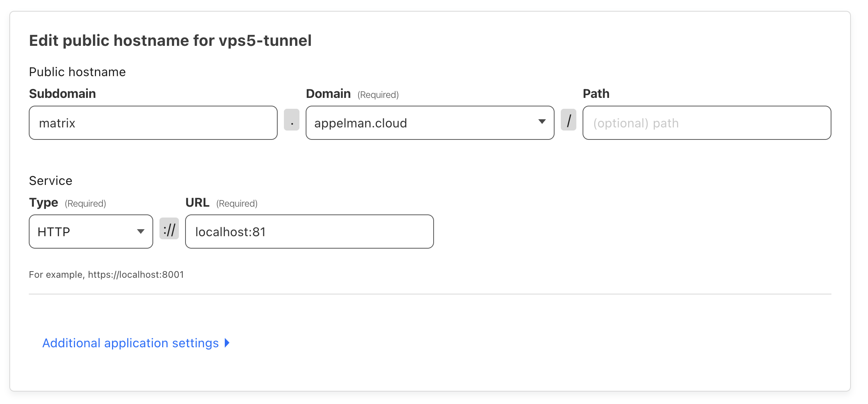Click the optional Path input field
Screen dimensions: 868x404
(x=706, y=123)
